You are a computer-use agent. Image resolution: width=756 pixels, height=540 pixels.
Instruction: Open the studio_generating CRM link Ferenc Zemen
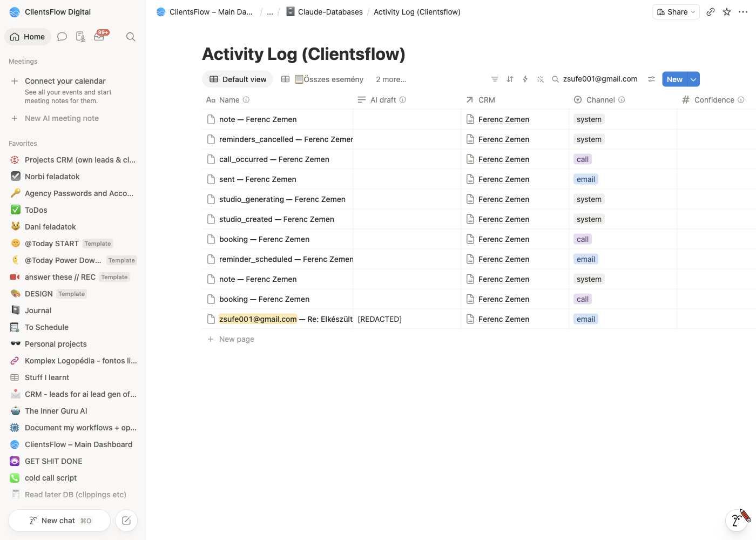504,199
